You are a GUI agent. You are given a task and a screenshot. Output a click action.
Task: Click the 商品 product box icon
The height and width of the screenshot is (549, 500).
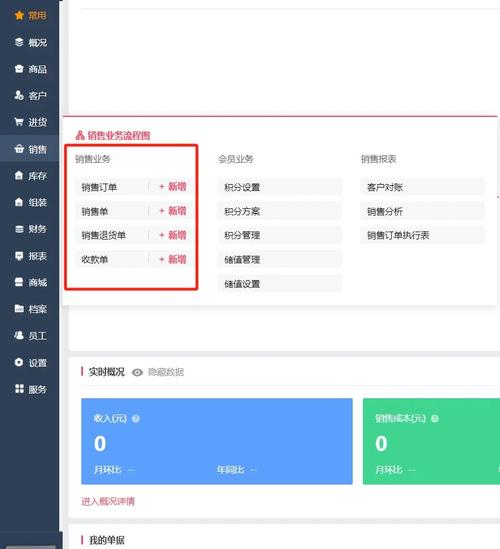[19, 69]
